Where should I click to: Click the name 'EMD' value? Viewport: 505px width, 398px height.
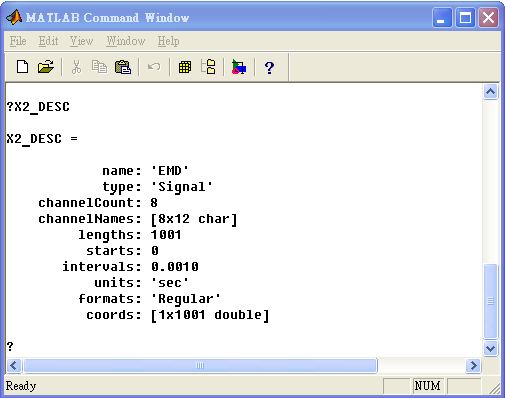(x=170, y=171)
